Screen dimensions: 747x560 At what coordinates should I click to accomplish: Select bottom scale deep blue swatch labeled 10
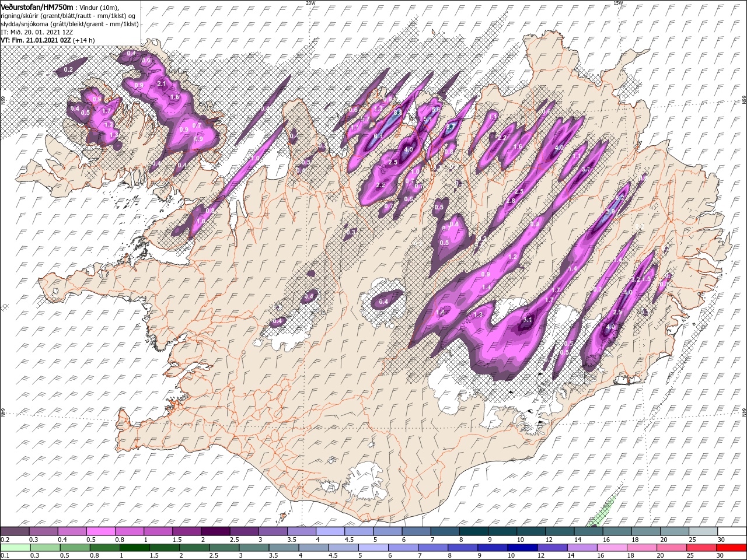523,548
